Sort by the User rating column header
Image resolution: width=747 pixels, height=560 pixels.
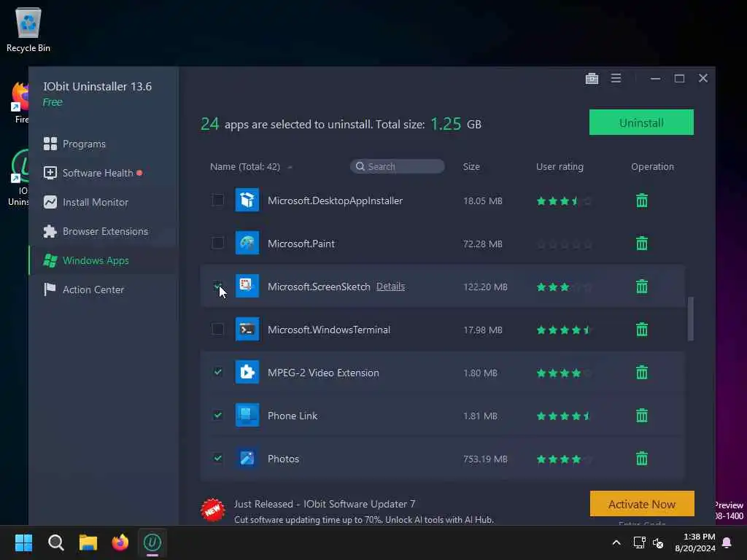(x=560, y=167)
